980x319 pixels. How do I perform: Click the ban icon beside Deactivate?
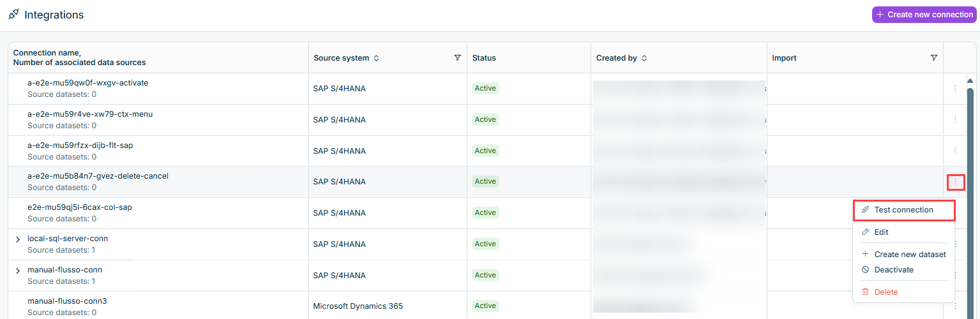(865, 270)
